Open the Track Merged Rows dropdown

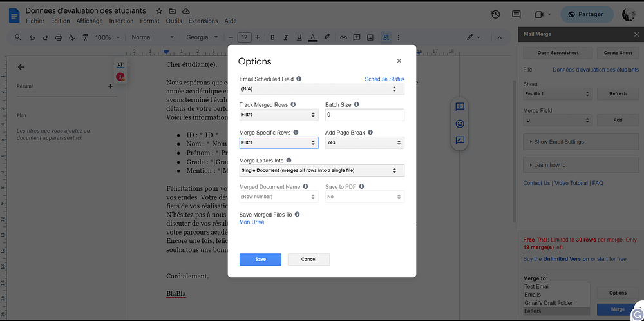point(278,115)
